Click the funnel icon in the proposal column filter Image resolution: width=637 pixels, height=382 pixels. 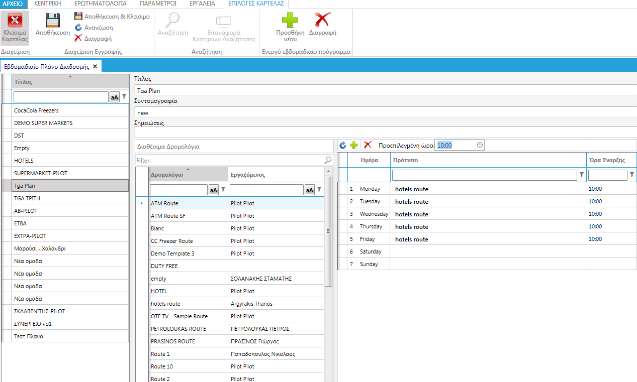[x=581, y=175]
